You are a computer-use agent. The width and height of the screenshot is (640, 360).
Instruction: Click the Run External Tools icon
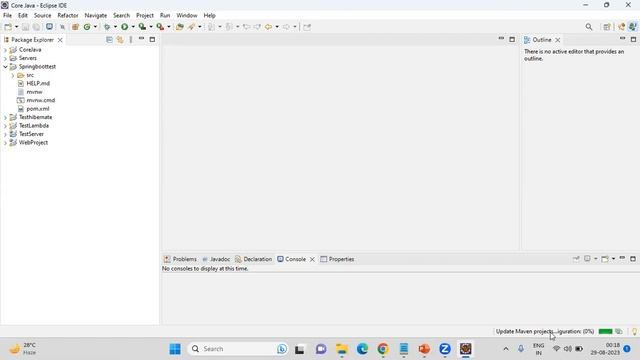(x=160, y=27)
